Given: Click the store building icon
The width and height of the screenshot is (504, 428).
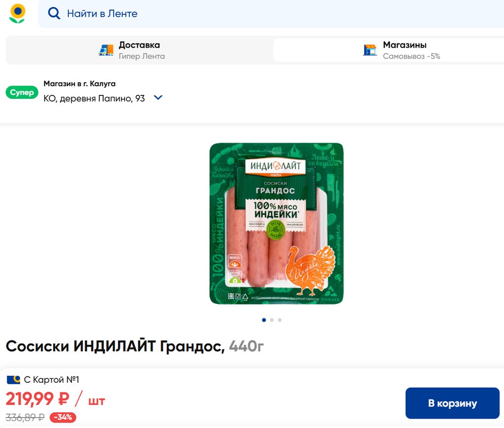Looking at the screenshot, I should tap(370, 50).
